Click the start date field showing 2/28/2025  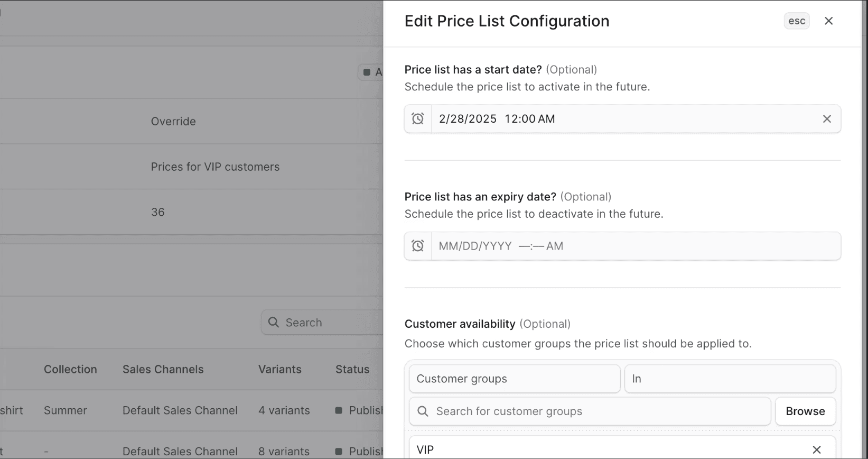[622, 118]
